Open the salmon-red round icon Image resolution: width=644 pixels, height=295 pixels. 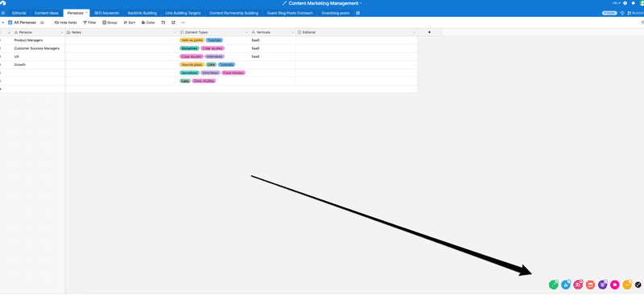(x=590, y=285)
